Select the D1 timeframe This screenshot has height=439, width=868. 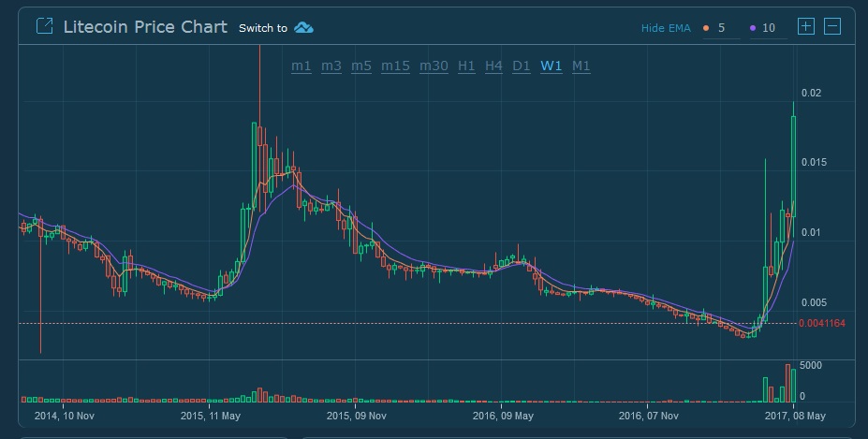[521, 66]
